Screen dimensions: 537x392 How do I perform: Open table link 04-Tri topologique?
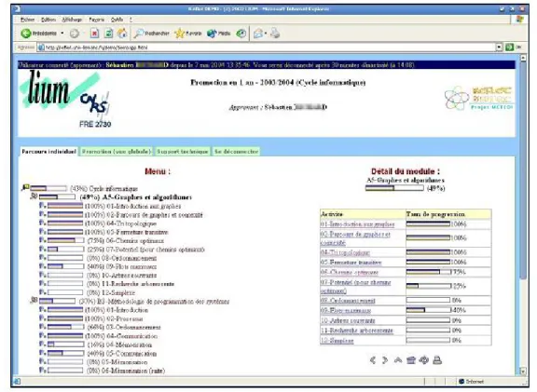pyautogui.click(x=345, y=252)
